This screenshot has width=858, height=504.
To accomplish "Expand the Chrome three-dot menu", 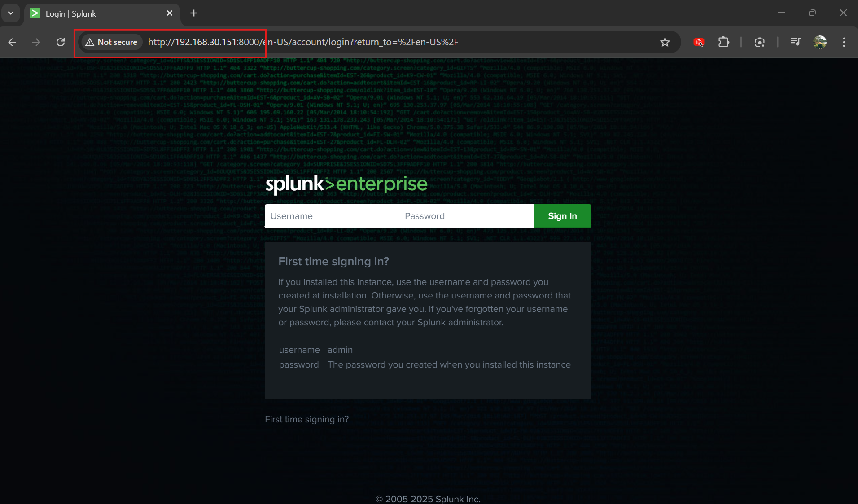I will tap(844, 42).
